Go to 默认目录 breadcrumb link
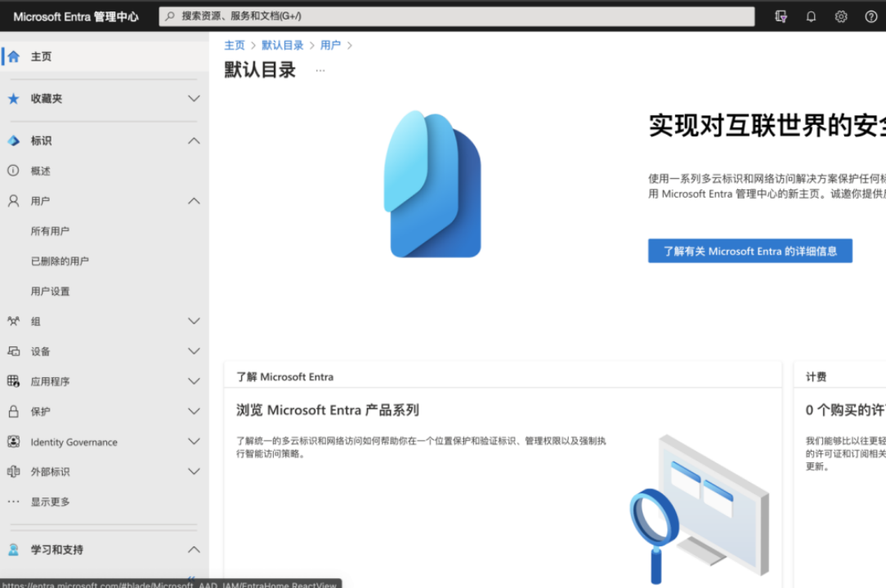The width and height of the screenshot is (886, 588). pyautogui.click(x=283, y=45)
